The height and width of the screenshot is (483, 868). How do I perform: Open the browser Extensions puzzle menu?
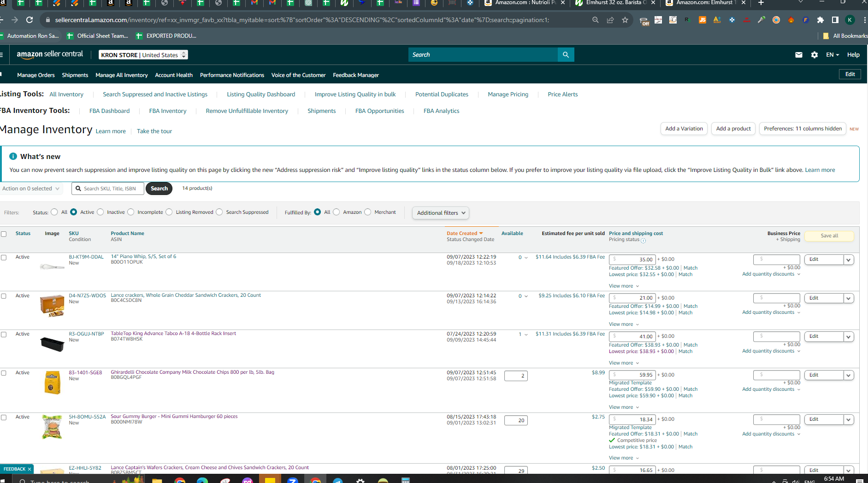point(821,20)
